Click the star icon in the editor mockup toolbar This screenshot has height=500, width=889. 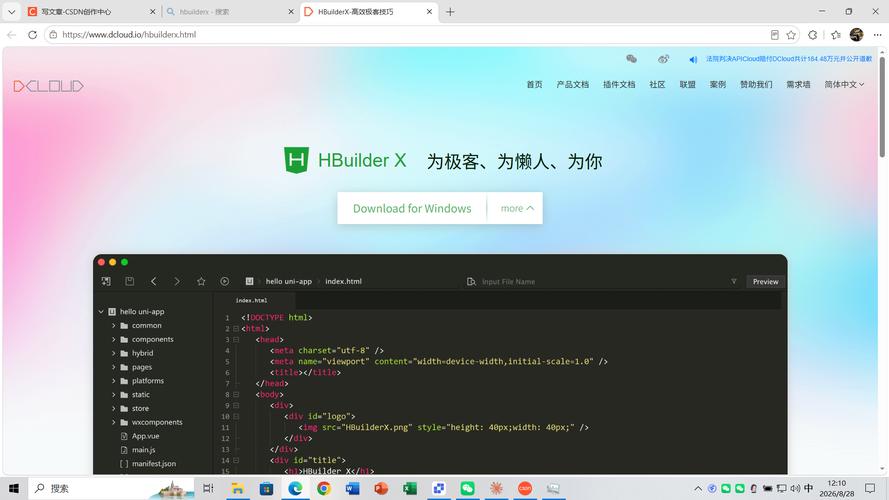(201, 281)
